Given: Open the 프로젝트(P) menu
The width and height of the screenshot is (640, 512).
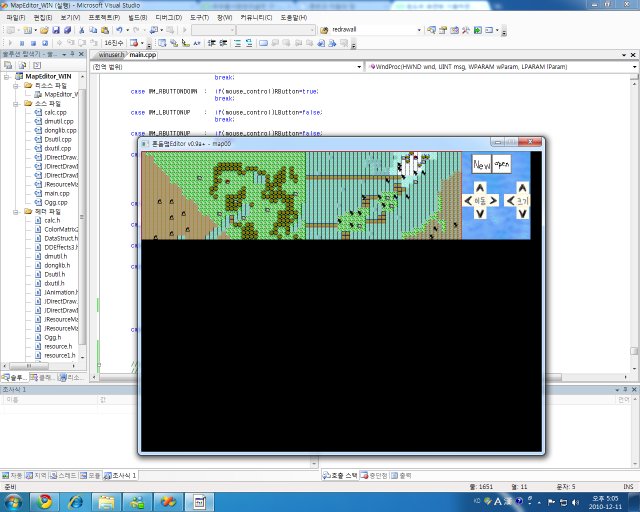Looking at the screenshot, I should click(x=104, y=18).
